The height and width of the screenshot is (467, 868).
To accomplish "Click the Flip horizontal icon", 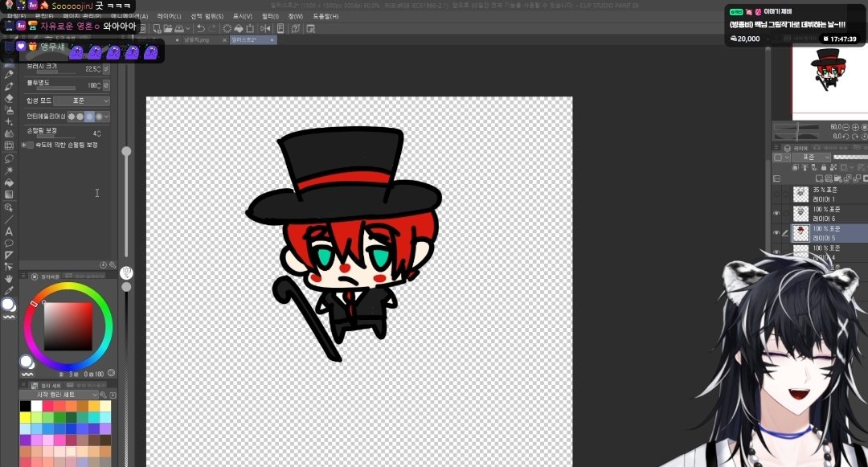I will coord(266,28).
